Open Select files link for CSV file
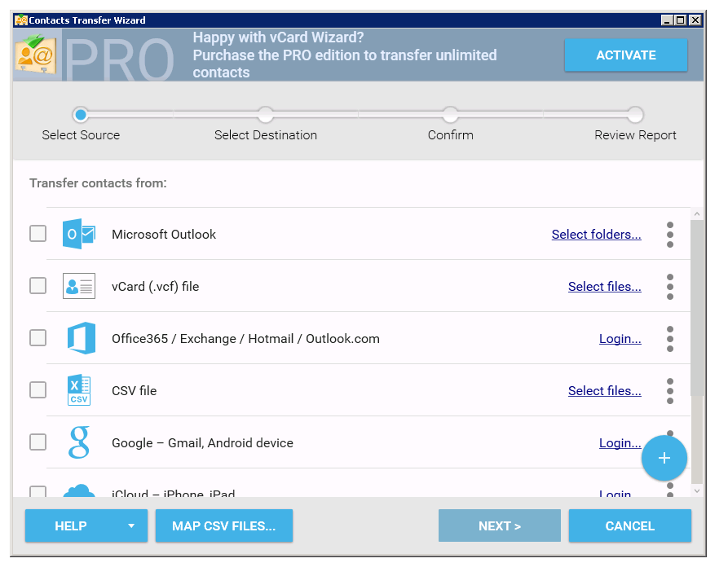The width and height of the screenshot is (728, 576). tap(605, 391)
